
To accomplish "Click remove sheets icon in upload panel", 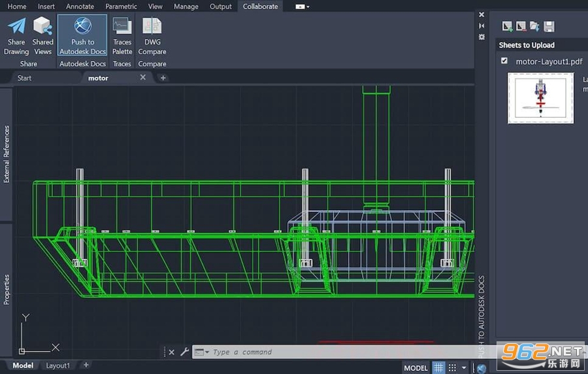I will (521, 26).
